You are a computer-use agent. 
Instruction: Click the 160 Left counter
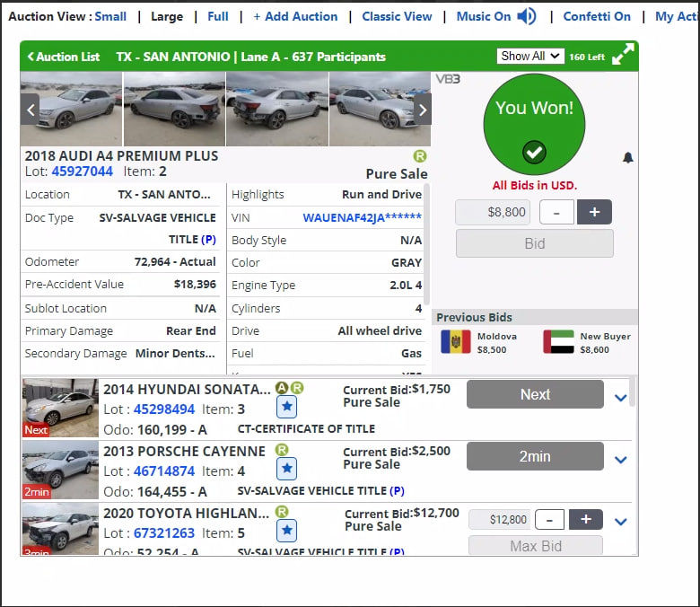coord(587,57)
